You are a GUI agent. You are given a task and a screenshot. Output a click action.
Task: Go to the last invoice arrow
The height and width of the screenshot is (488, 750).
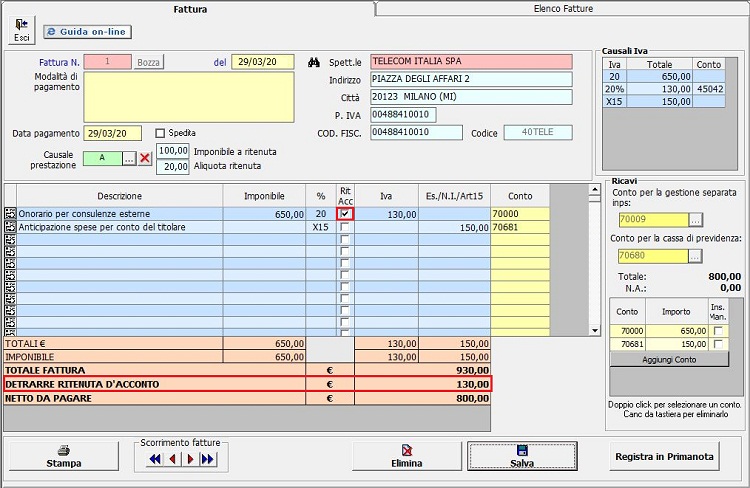(208, 459)
